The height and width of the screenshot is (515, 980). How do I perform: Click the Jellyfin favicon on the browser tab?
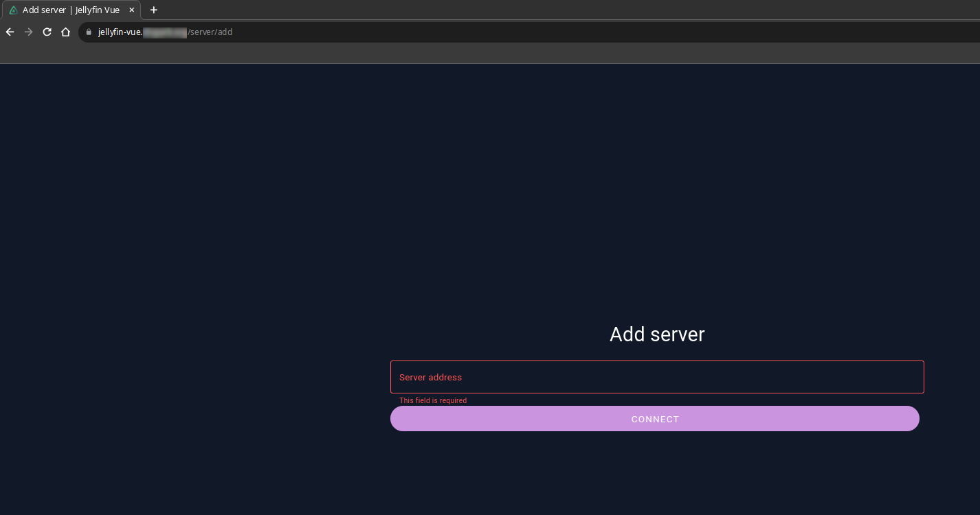(x=12, y=10)
